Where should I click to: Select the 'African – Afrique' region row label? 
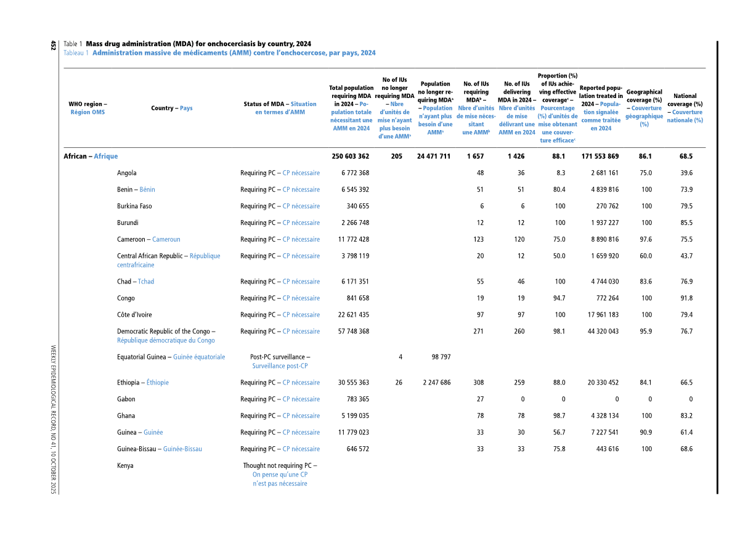point(91,157)
